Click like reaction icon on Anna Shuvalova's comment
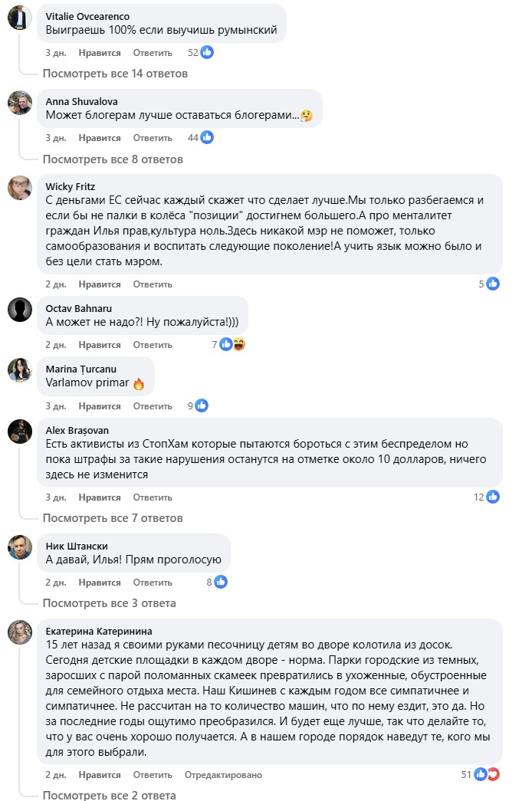This screenshot has height=801, width=532. pos(207,138)
